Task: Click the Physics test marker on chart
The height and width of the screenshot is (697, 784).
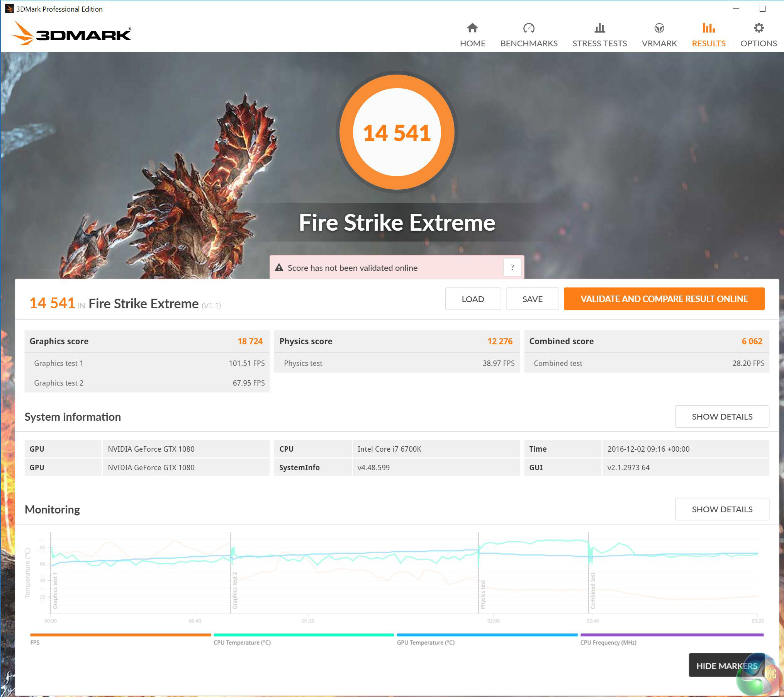Action: (483, 594)
